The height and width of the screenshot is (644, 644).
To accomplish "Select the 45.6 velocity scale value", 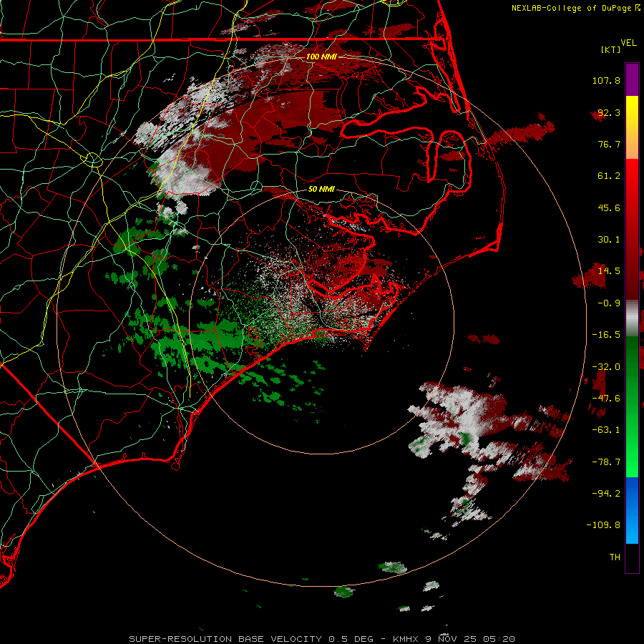I will point(609,208).
